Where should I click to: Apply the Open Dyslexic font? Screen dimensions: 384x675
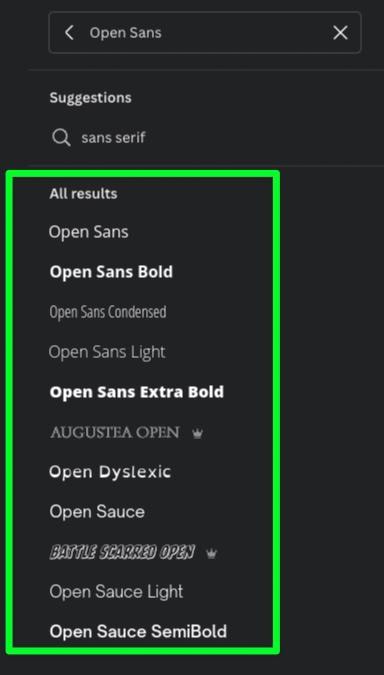[x=110, y=472]
